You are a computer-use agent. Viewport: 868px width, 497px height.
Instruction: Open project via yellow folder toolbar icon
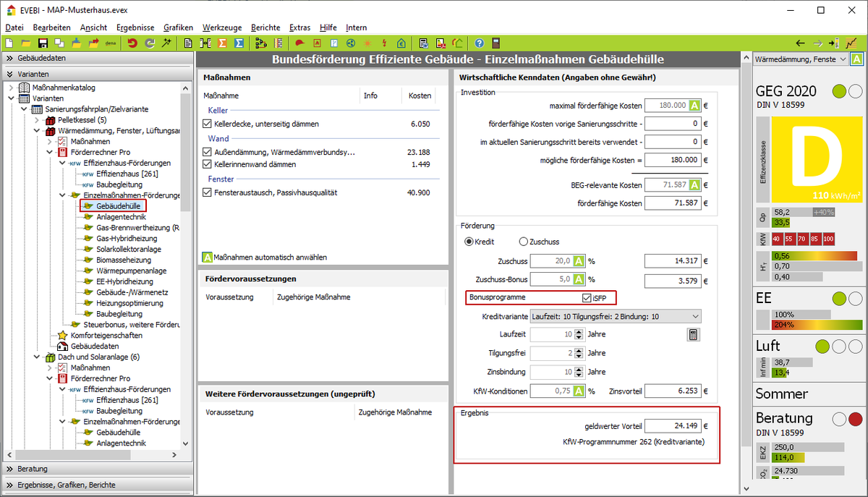pos(26,43)
